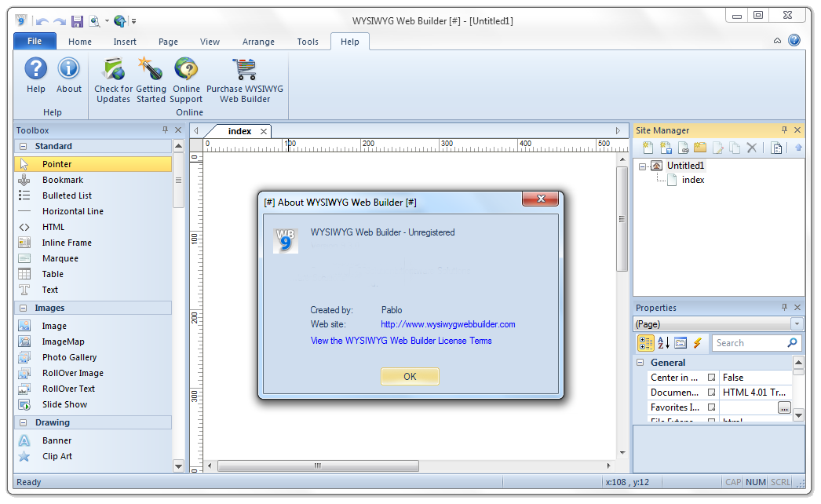821x504 pixels.
Task: Switch to the Home ribbon tab
Action: click(x=79, y=42)
